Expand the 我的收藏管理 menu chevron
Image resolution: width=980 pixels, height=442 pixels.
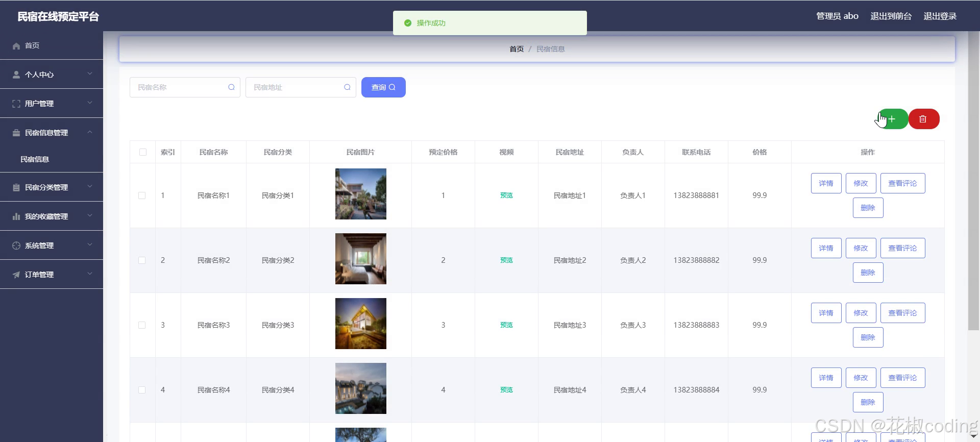pyautogui.click(x=90, y=216)
